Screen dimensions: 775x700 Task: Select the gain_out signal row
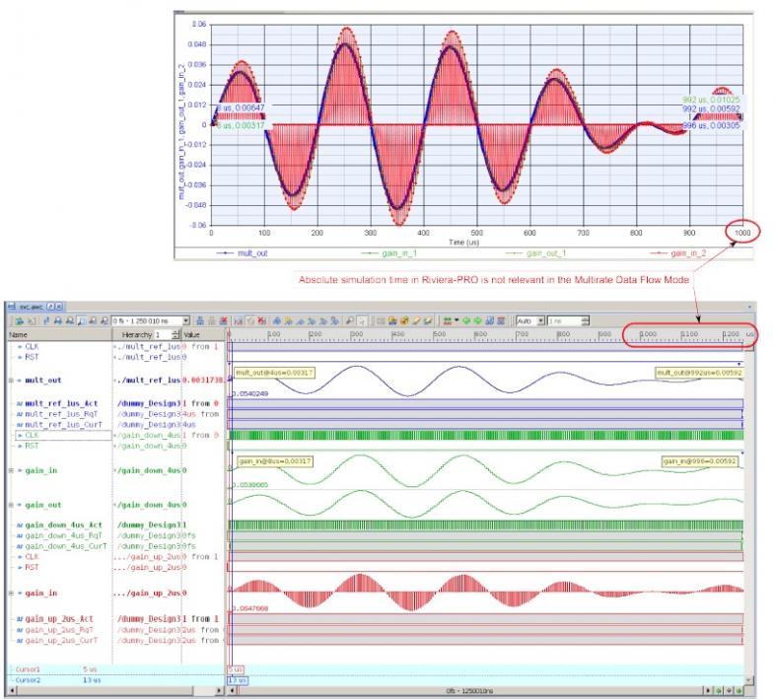pyautogui.click(x=43, y=505)
